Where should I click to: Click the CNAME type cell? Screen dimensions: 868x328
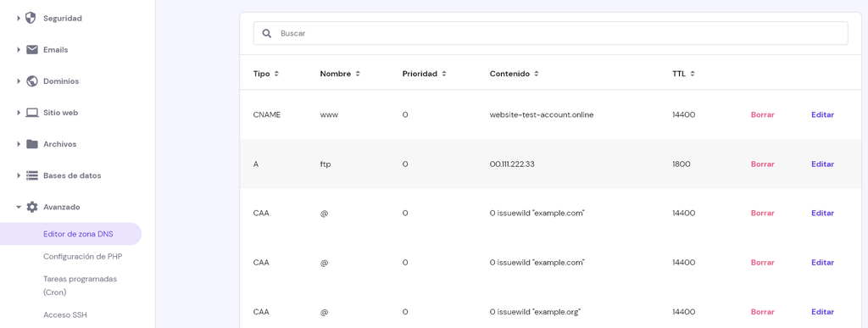click(267, 115)
